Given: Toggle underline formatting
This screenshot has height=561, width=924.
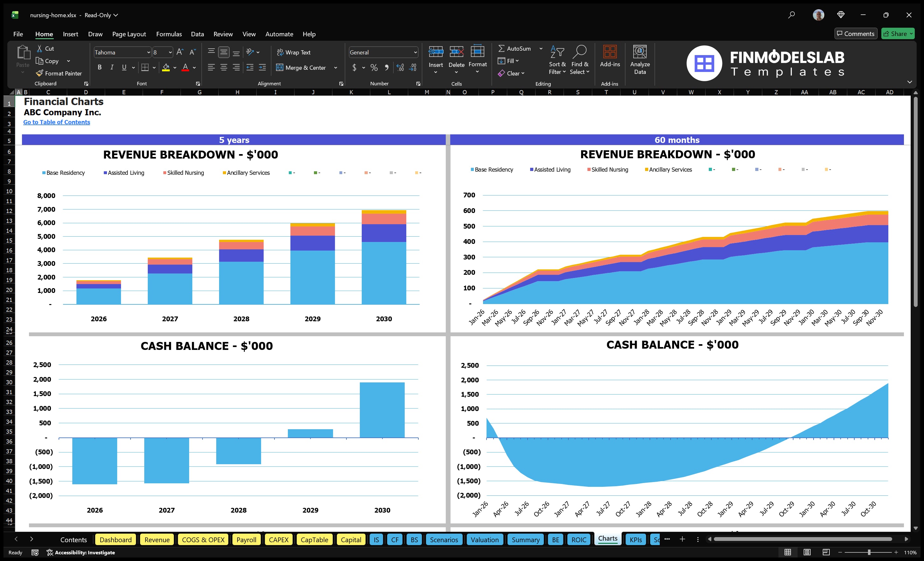Looking at the screenshot, I should tap(124, 67).
